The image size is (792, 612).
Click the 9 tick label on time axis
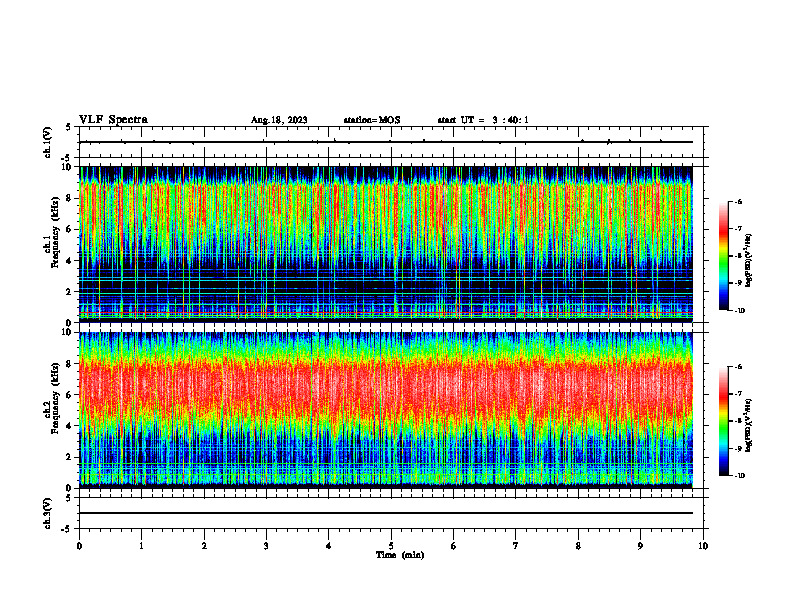tap(640, 546)
